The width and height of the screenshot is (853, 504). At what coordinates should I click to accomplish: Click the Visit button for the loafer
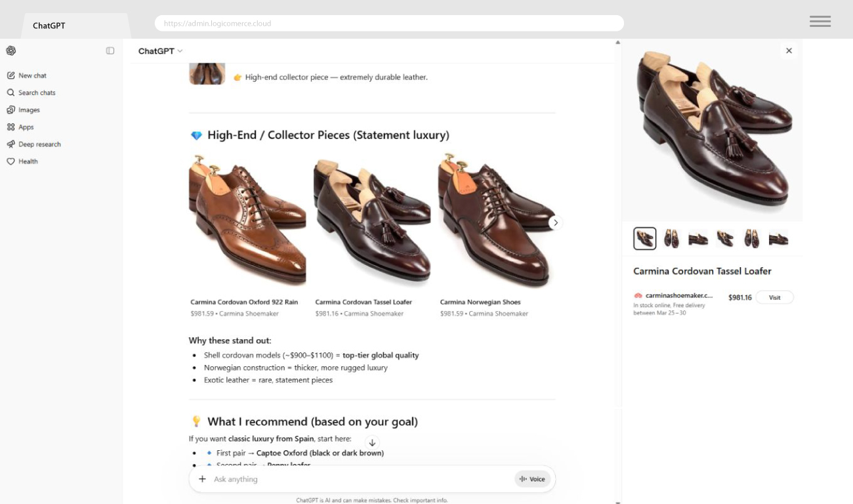(x=775, y=297)
